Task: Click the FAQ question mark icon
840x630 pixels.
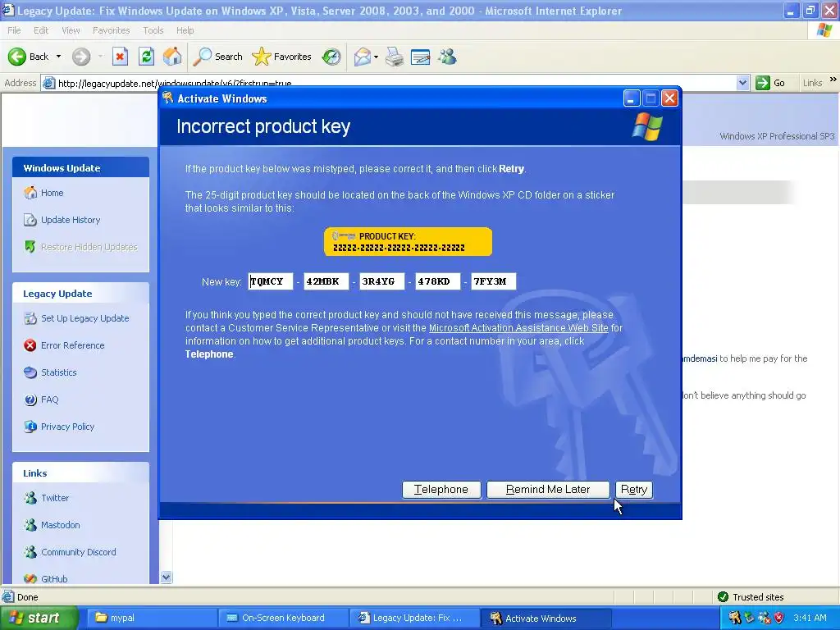Action: click(x=30, y=399)
